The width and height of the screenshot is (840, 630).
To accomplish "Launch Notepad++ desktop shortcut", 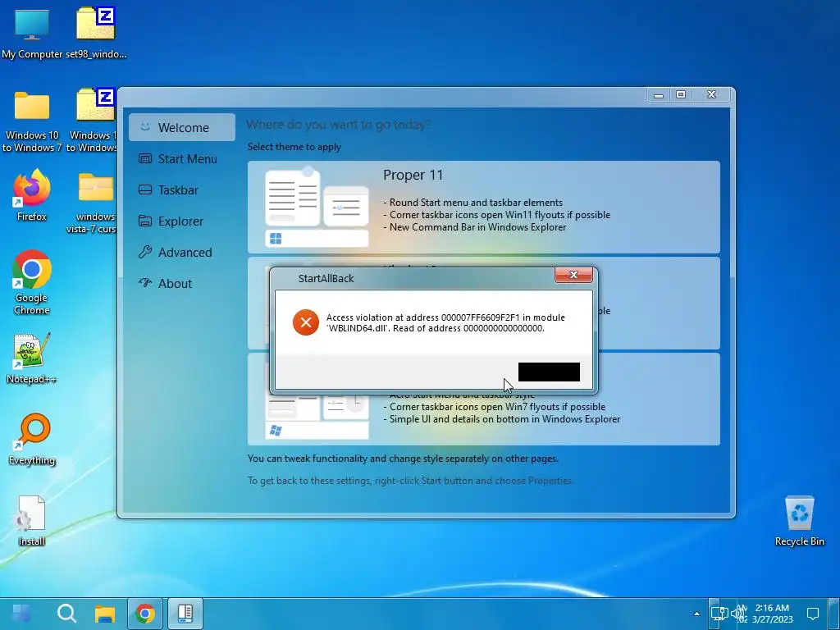I will (32, 358).
